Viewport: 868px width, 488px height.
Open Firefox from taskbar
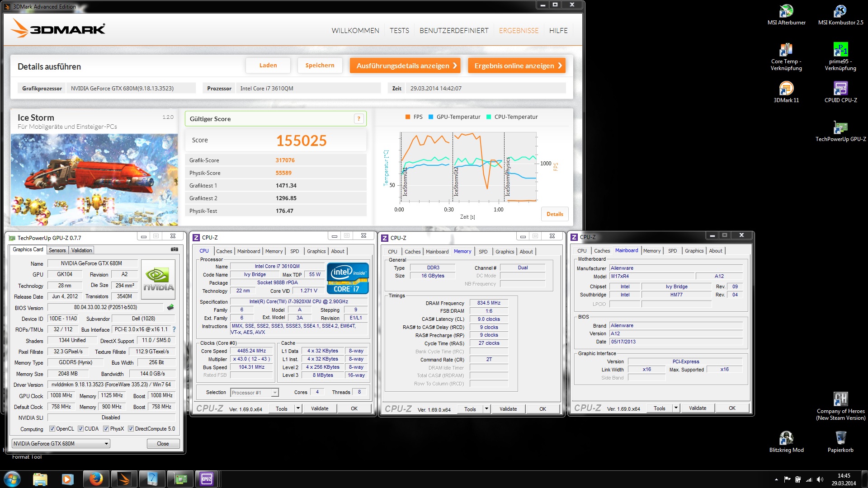[x=96, y=479]
